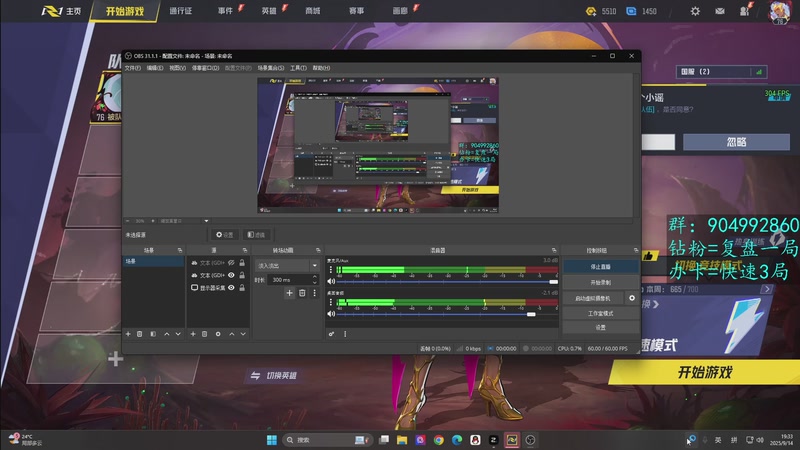Open 帮助(H) menu in OBS
This screenshot has width=800, height=450.
coord(321,68)
